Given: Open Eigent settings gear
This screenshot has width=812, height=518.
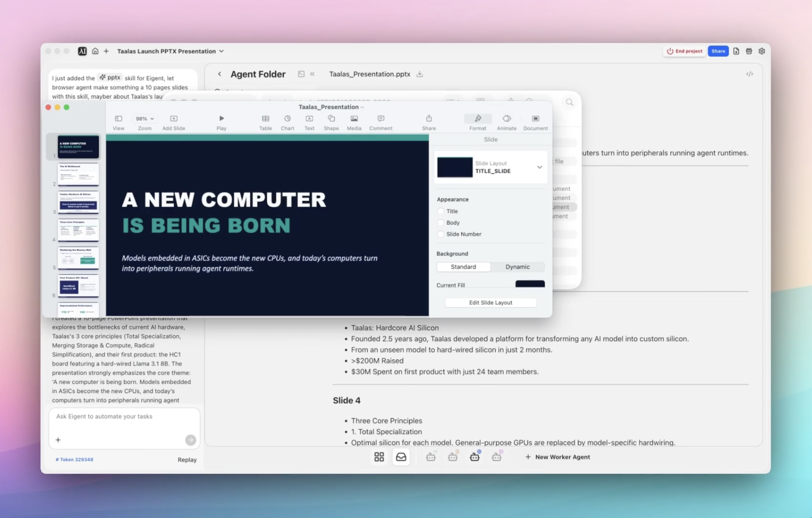Looking at the screenshot, I should 762,51.
